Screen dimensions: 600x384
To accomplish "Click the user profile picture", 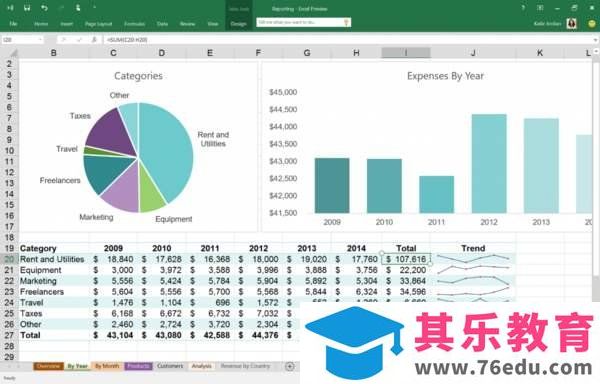I will 572,24.
